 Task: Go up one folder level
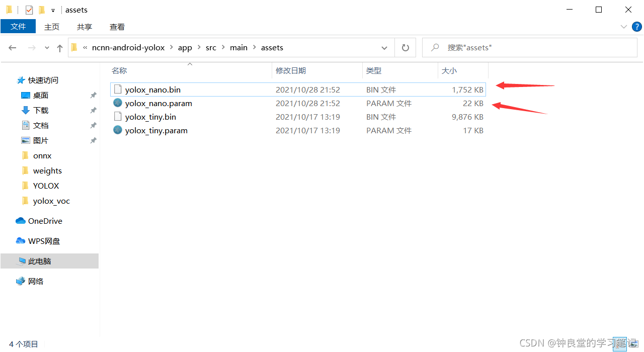[60, 48]
